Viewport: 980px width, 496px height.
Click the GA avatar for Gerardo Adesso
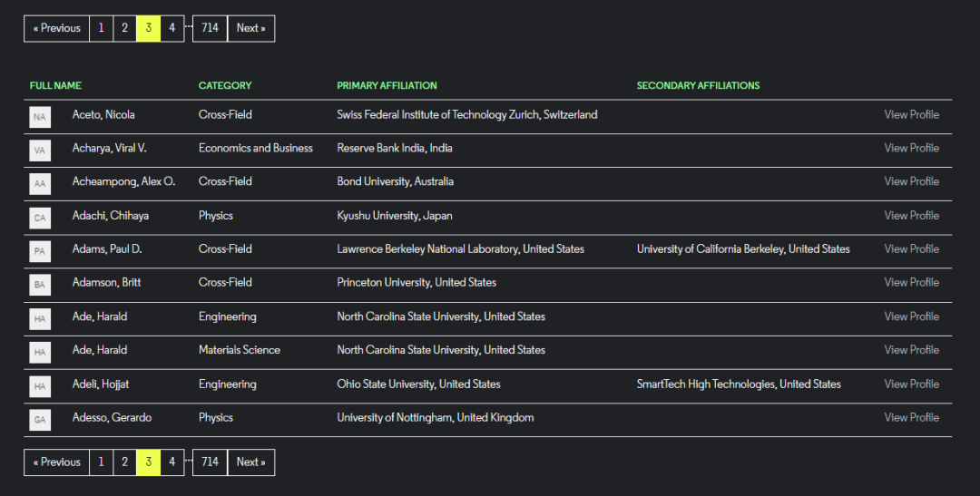[x=40, y=419]
